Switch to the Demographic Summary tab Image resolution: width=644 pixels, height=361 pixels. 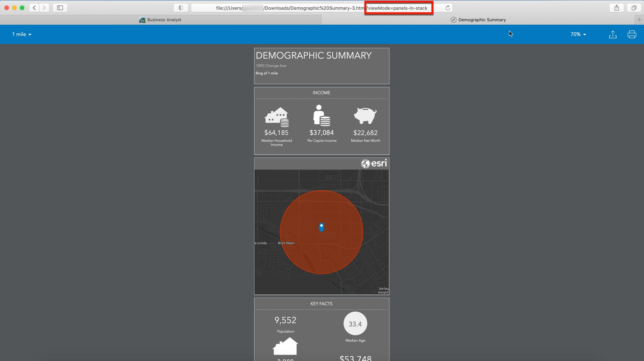(x=478, y=20)
